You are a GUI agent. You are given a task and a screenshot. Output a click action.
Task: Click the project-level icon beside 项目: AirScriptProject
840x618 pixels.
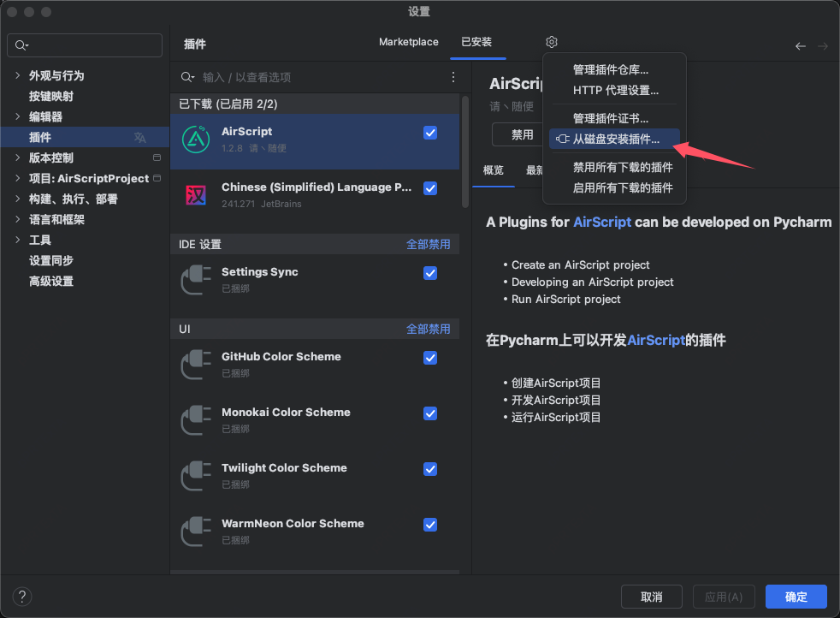coord(157,178)
